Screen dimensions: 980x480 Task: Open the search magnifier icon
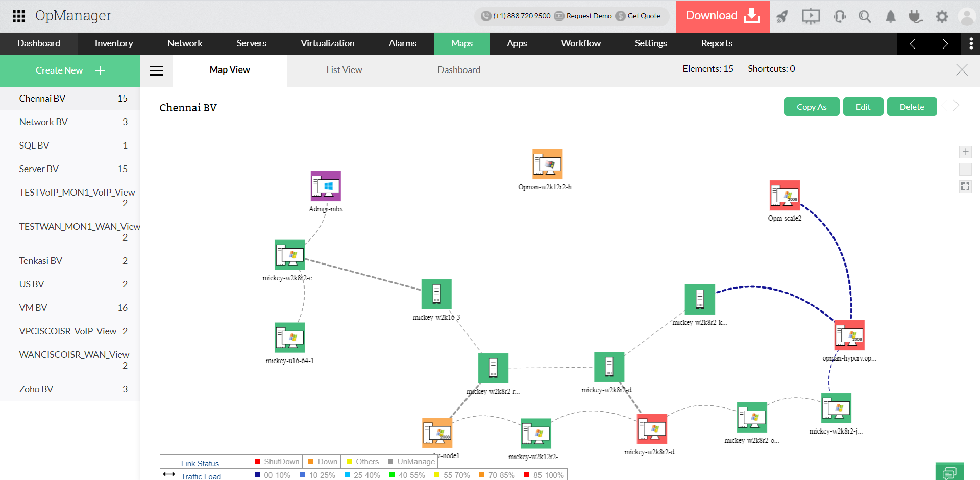[x=865, y=16]
